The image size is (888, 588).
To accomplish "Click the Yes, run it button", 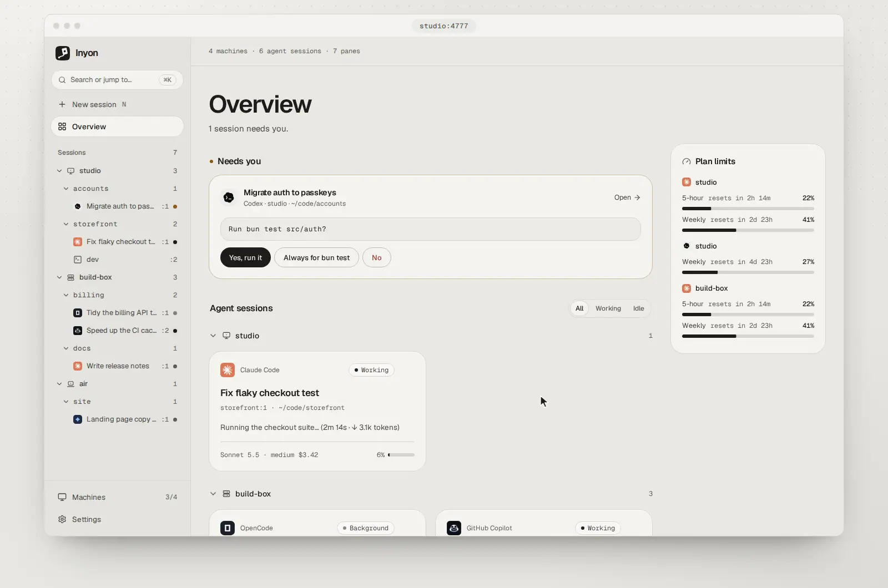I will tap(245, 257).
